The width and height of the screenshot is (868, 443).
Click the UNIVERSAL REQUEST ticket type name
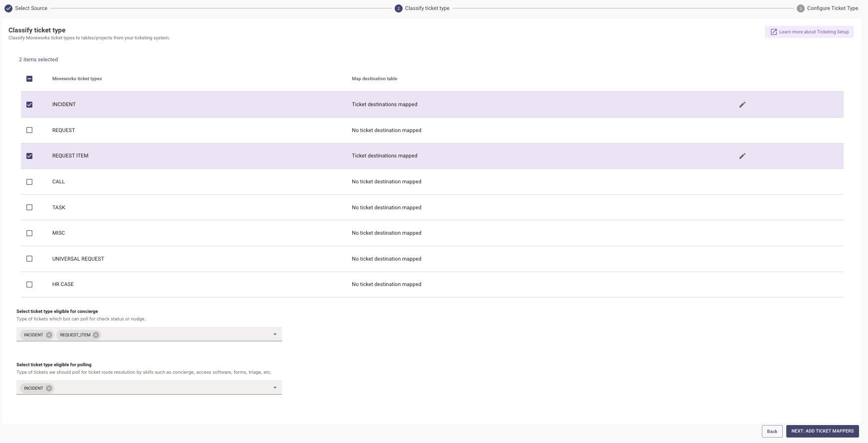pos(78,259)
